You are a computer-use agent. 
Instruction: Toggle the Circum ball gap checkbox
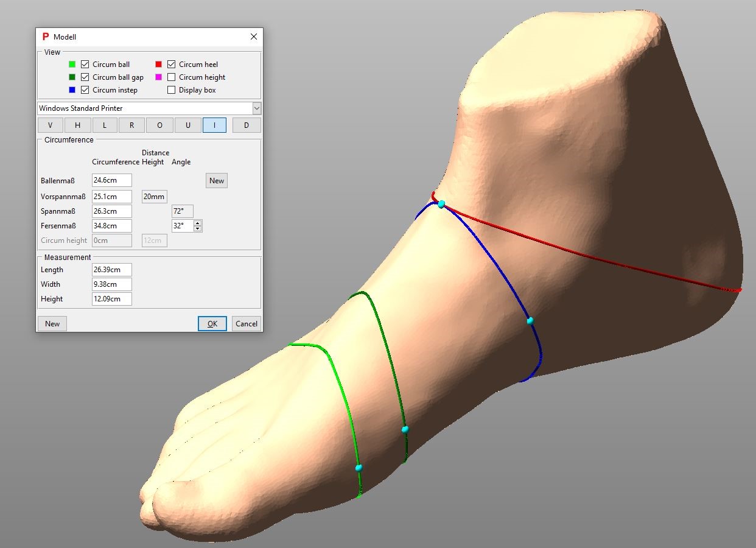(x=85, y=77)
